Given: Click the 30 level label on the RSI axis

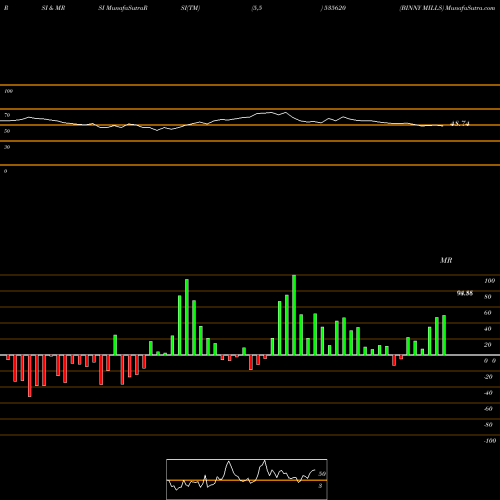Looking at the screenshot, I should pos(7,147).
